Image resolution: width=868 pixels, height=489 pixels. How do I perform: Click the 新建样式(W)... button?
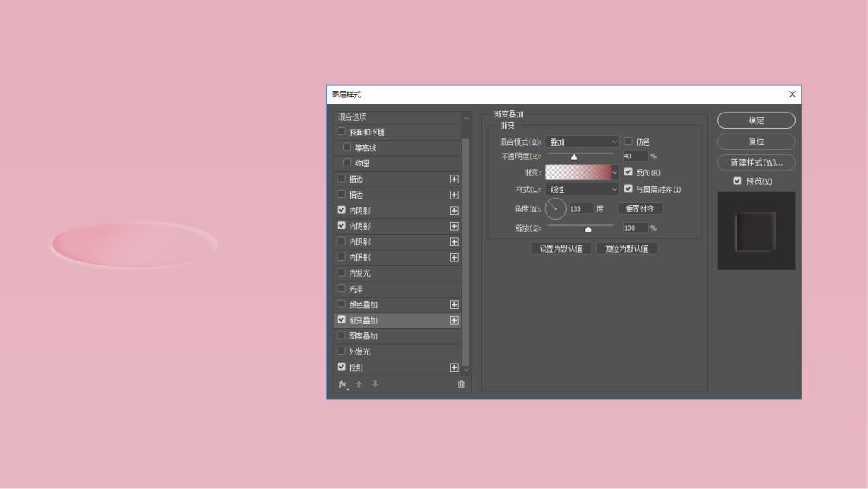[x=756, y=162]
